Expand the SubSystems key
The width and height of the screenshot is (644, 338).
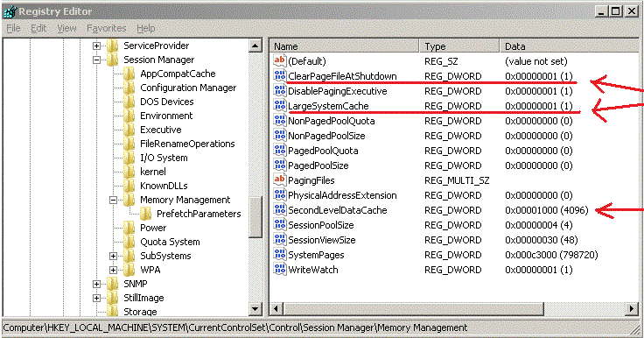pos(113,256)
